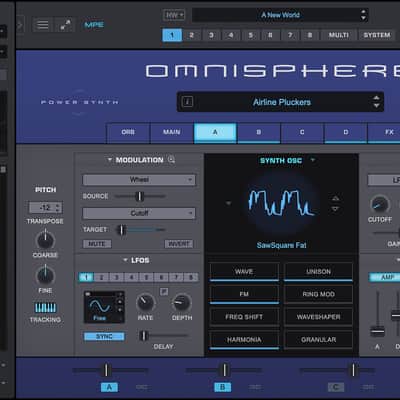The image size is (400, 400).
Task: Click the small icon between Rate and Depth knobs
Action: coord(164,292)
